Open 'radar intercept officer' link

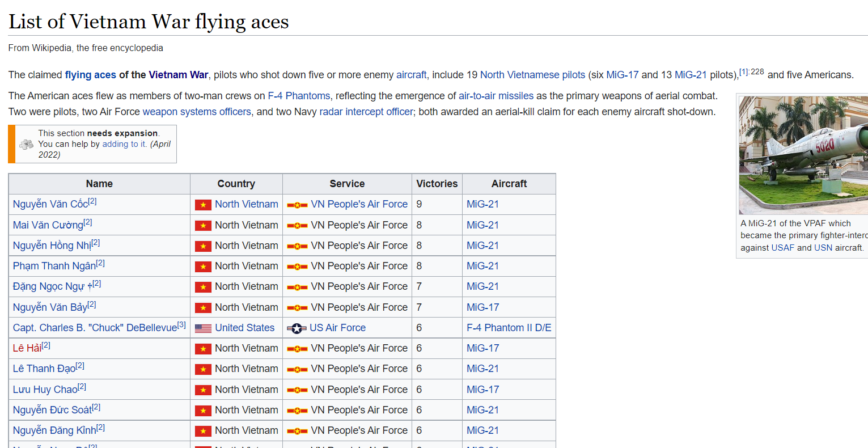click(x=366, y=112)
